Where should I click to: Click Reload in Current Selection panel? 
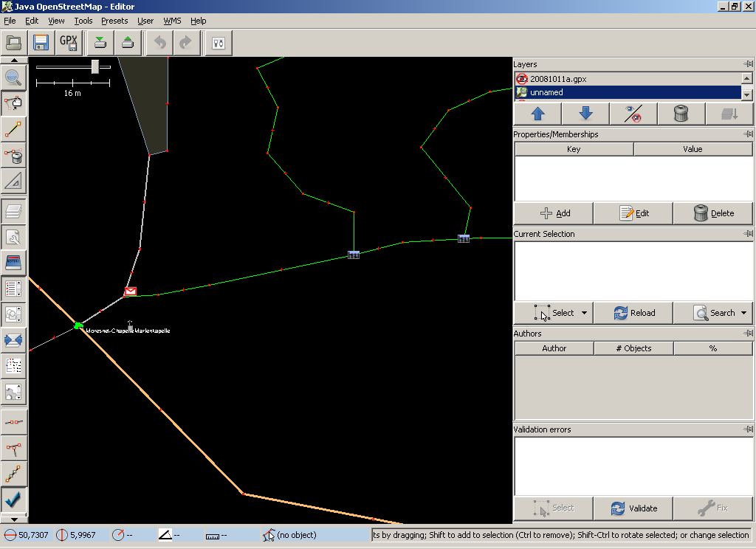(633, 313)
